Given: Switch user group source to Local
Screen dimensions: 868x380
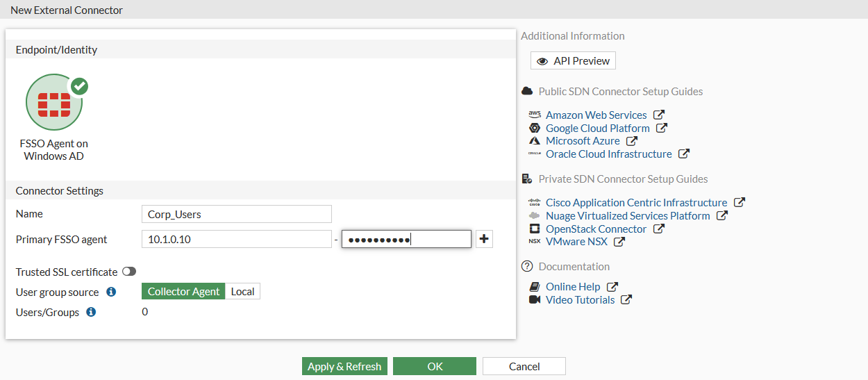Looking at the screenshot, I should 242,292.
